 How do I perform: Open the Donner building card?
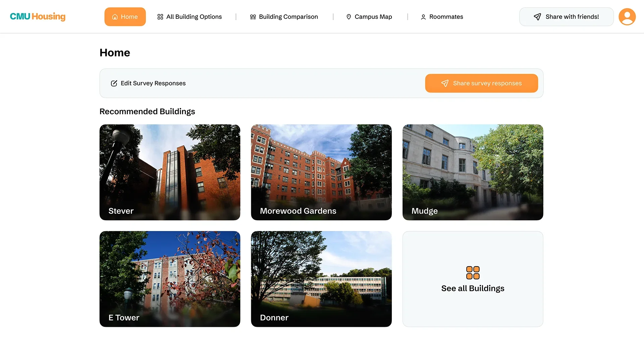click(321, 279)
